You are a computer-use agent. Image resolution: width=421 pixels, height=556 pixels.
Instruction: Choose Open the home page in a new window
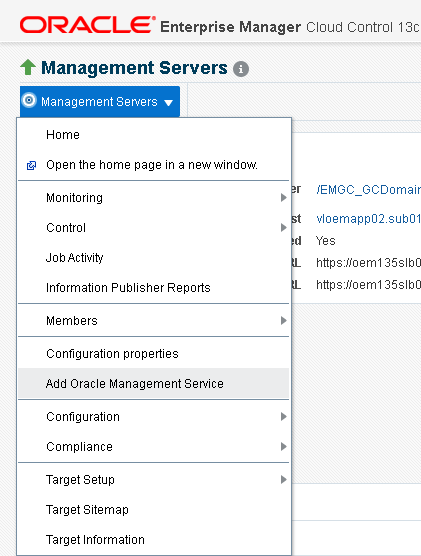154,165
